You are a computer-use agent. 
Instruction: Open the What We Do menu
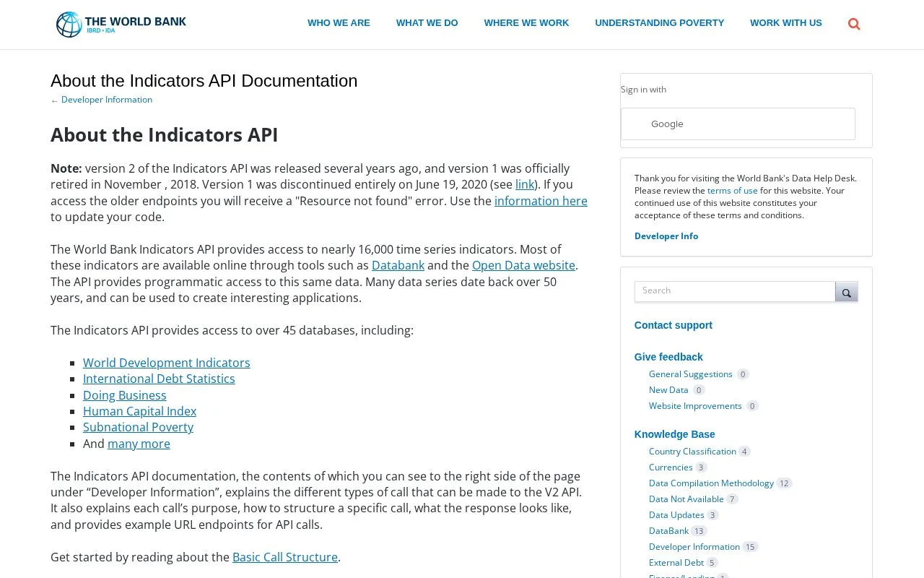[x=427, y=23]
